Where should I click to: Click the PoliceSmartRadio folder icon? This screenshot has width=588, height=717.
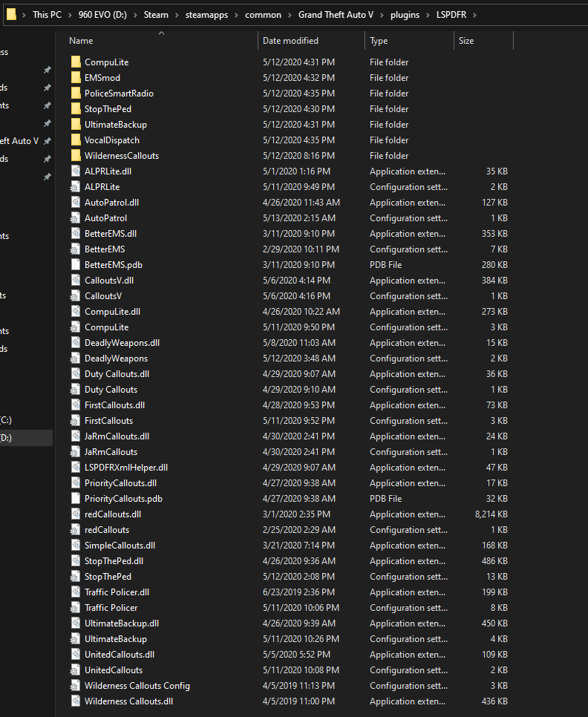76,93
